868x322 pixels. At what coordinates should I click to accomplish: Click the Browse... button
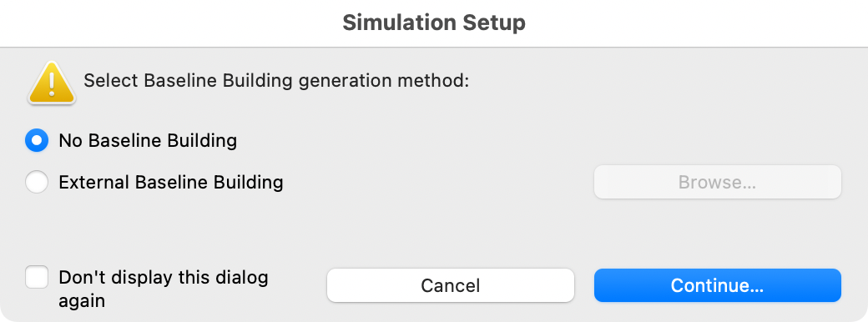pos(718,182)
